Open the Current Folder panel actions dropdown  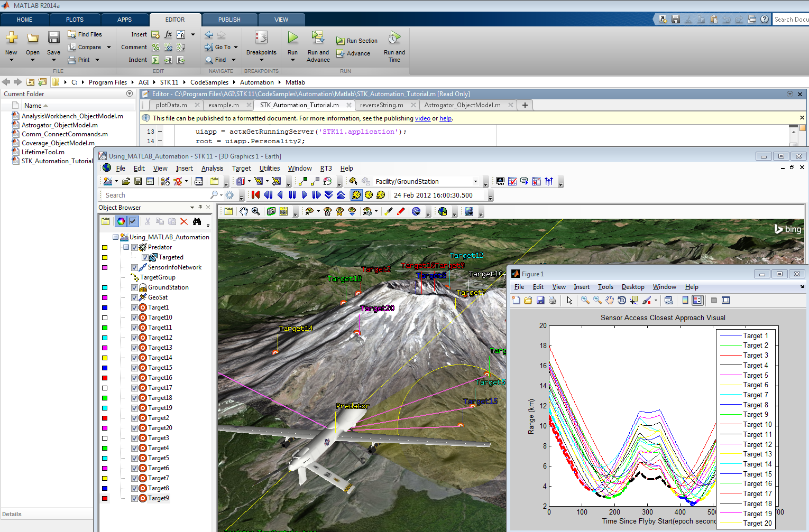click(130, 94)
